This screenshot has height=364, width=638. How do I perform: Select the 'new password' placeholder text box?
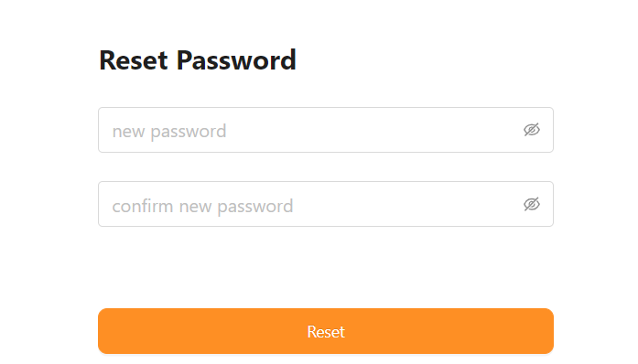point(326,130)
